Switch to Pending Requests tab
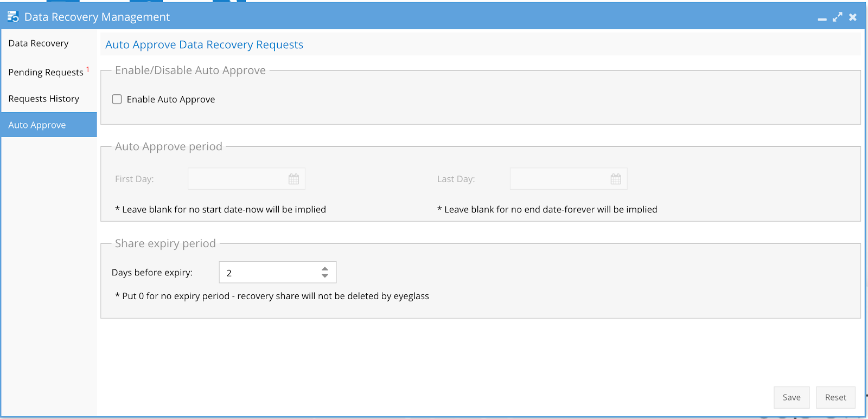The height and width of the screenshot is (419, 868). [49, 72]
